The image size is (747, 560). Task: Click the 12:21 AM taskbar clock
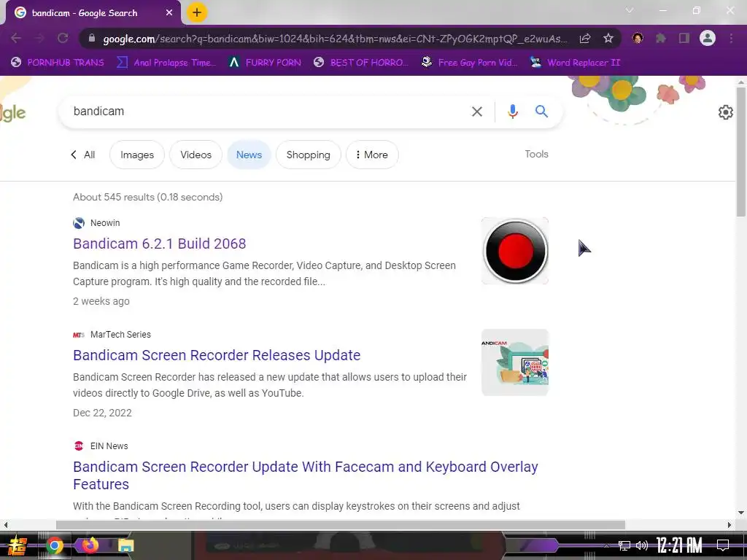679,545
